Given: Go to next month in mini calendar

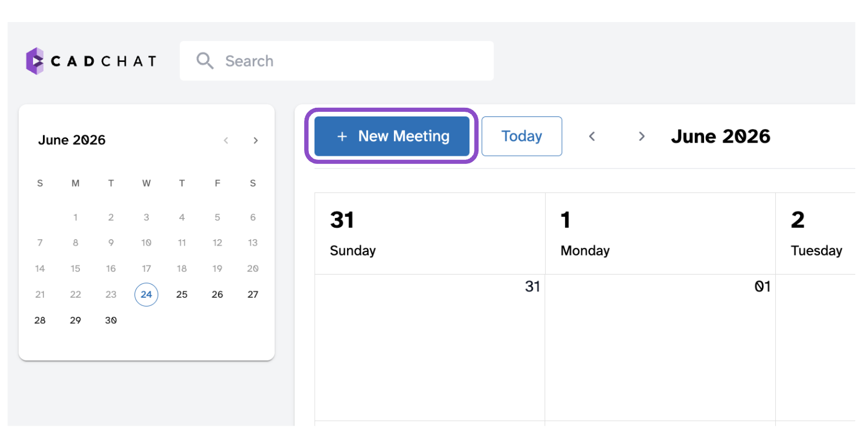Looking at the screenshot, I should pos(256,140).
